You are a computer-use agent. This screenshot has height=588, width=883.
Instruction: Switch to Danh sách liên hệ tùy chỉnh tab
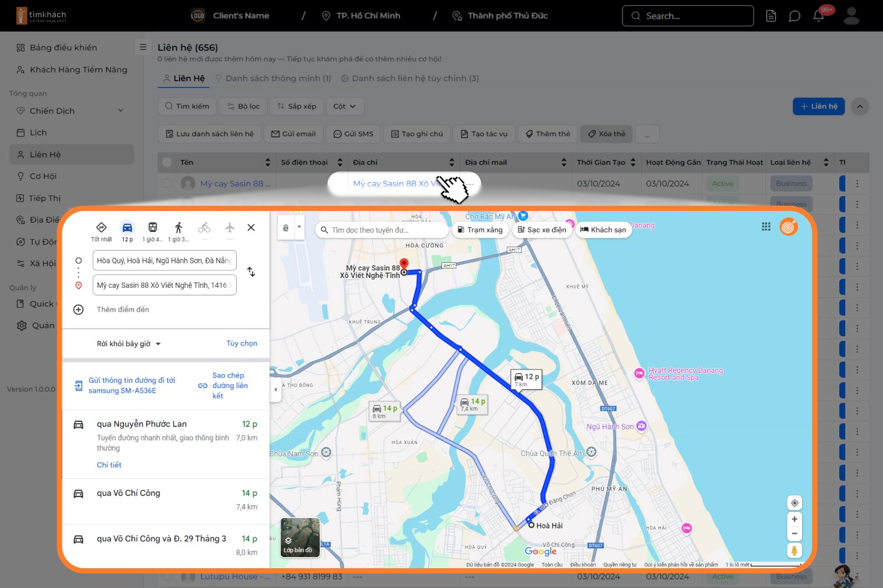coord(410,78)
